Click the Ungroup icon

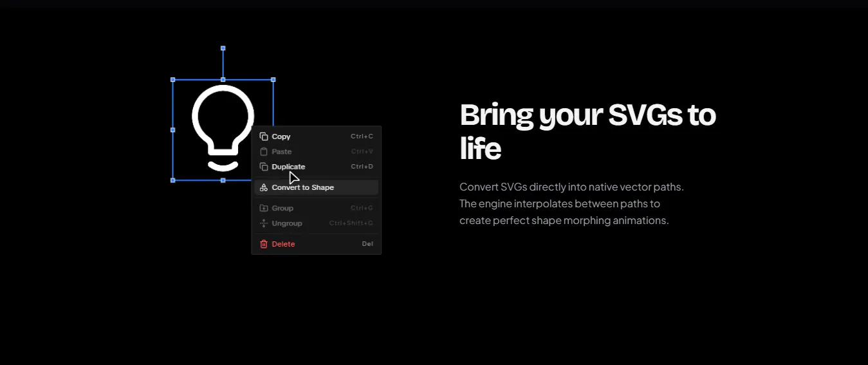click(264, 223)
